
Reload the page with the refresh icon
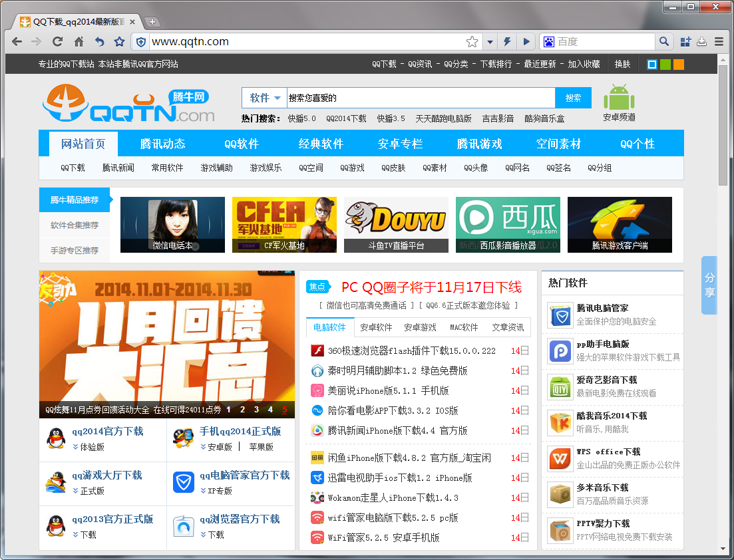point(57,42)
